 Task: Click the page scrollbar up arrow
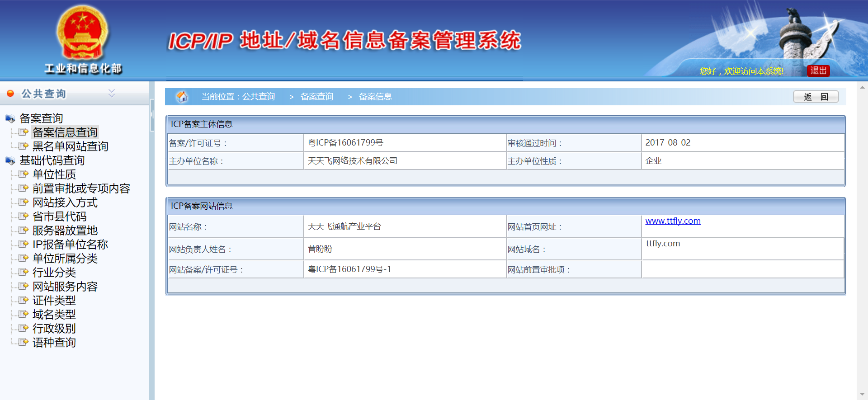coord(862,87)
